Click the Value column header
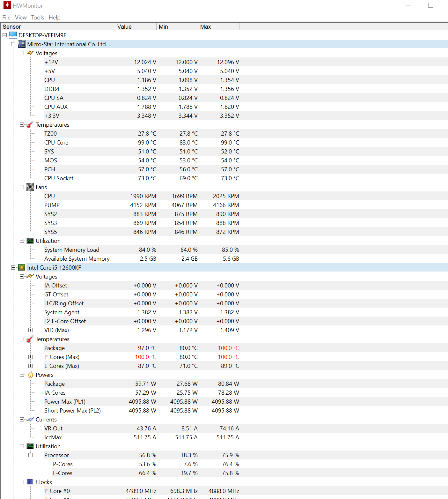 [x=136, y=26]
